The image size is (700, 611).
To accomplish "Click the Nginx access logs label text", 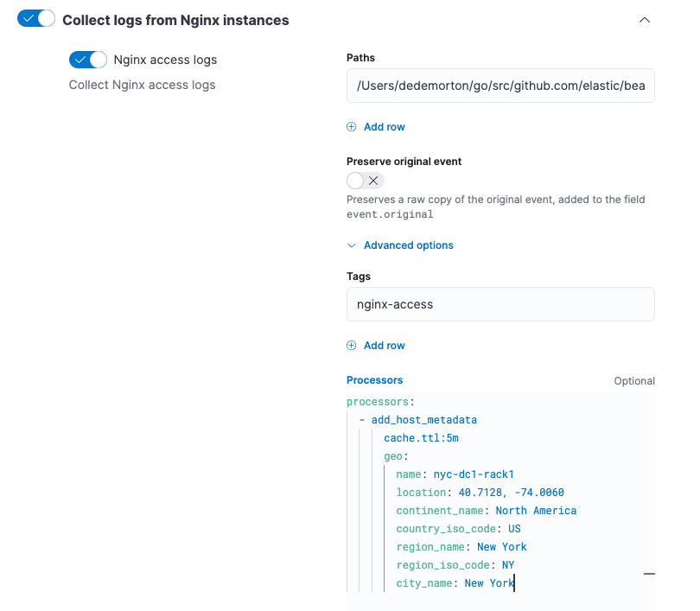I will (x=165, y=60).
